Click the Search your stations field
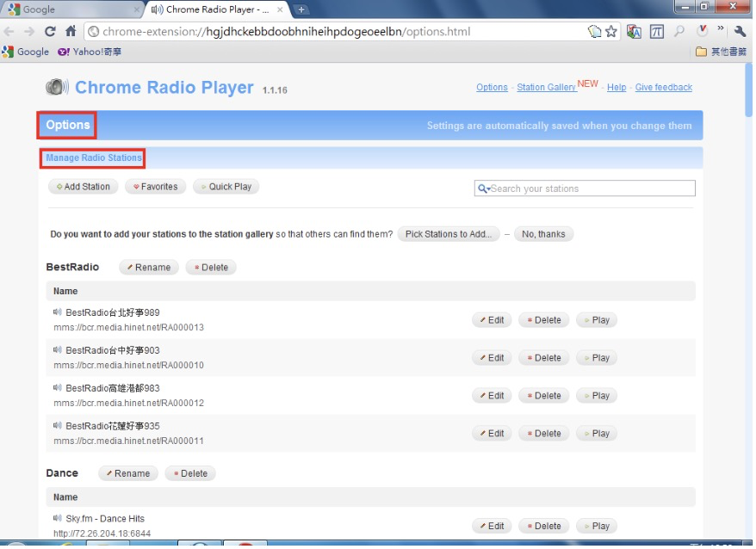The height and width of the screenshot is (549, 756). tap(585, 188)
